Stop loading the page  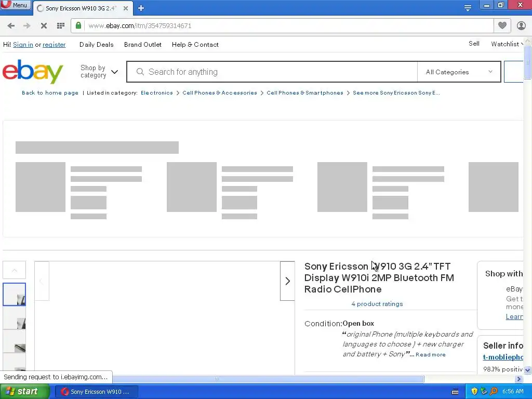[x=44, y=26]
